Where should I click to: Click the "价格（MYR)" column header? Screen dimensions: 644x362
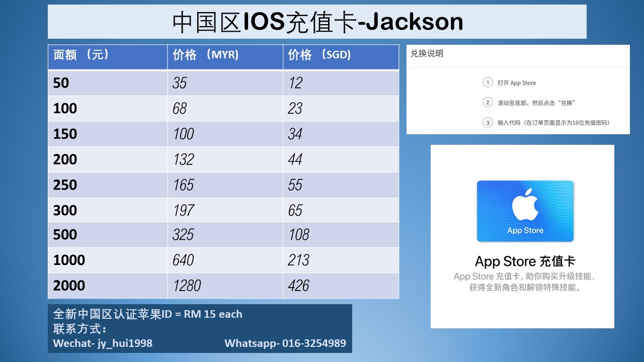[225, 57]
